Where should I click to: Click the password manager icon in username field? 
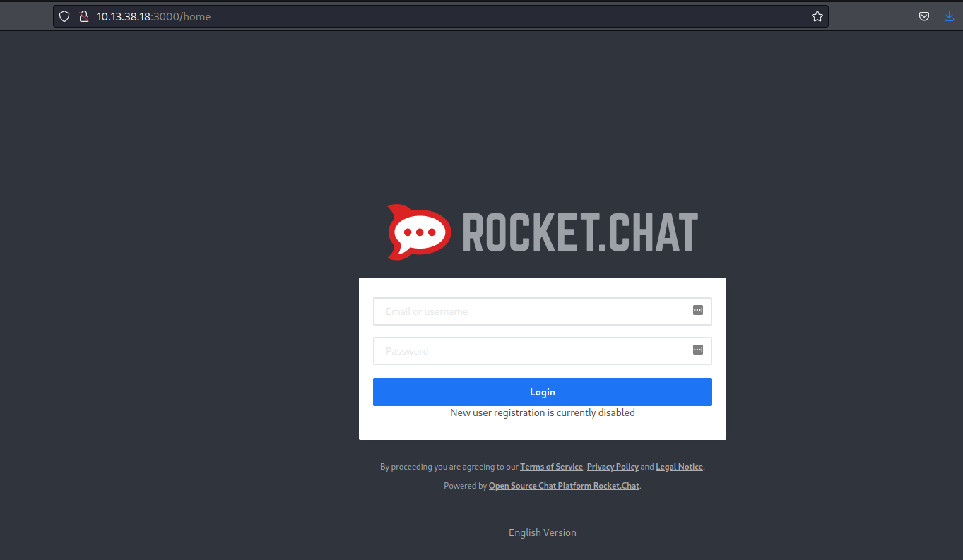698,310
